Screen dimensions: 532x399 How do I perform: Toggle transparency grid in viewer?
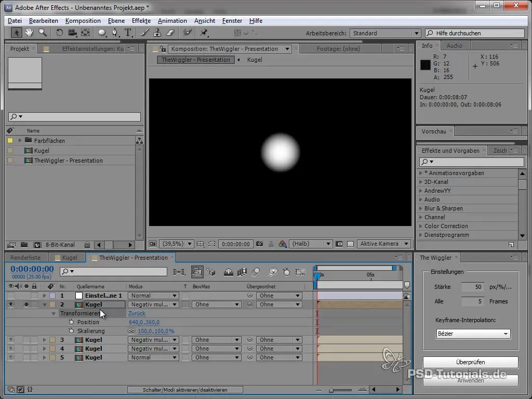click(351, 244)
